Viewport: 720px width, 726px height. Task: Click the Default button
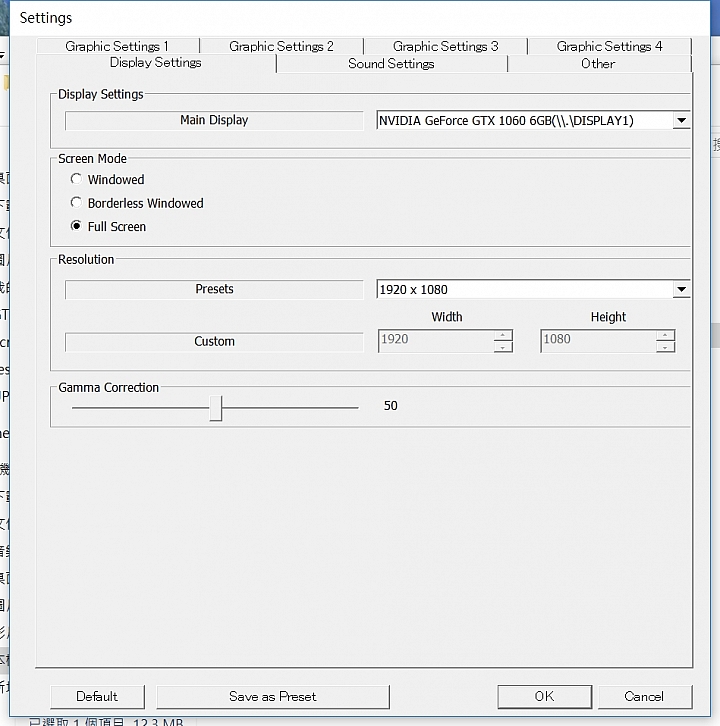(97, 696)
